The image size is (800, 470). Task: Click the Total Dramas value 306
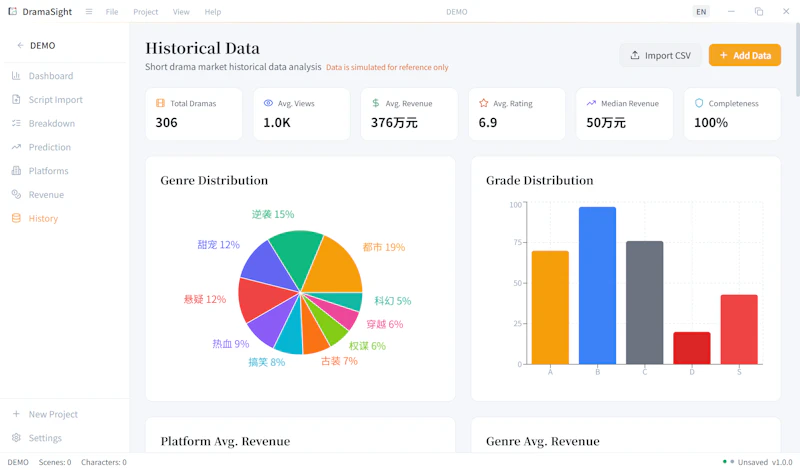pos(166,122)
